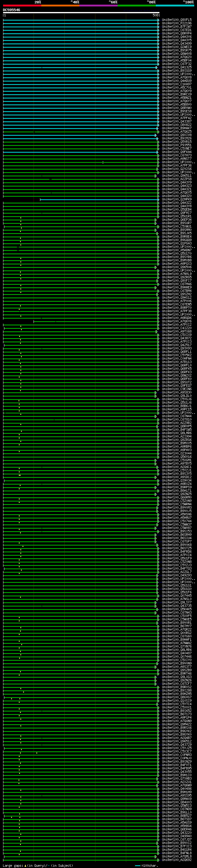
Task: Select the UniRef100_O80822 label
Action: [x=177, y=125]
